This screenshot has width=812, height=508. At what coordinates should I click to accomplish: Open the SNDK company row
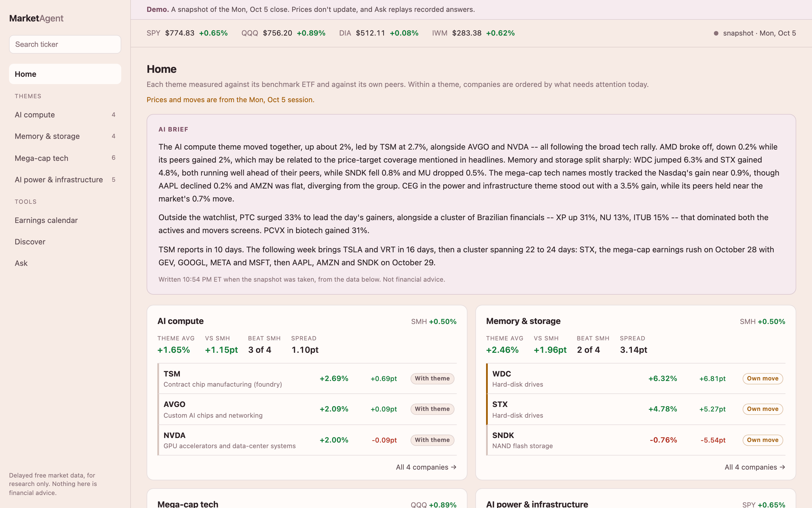(x=636, y=440)
